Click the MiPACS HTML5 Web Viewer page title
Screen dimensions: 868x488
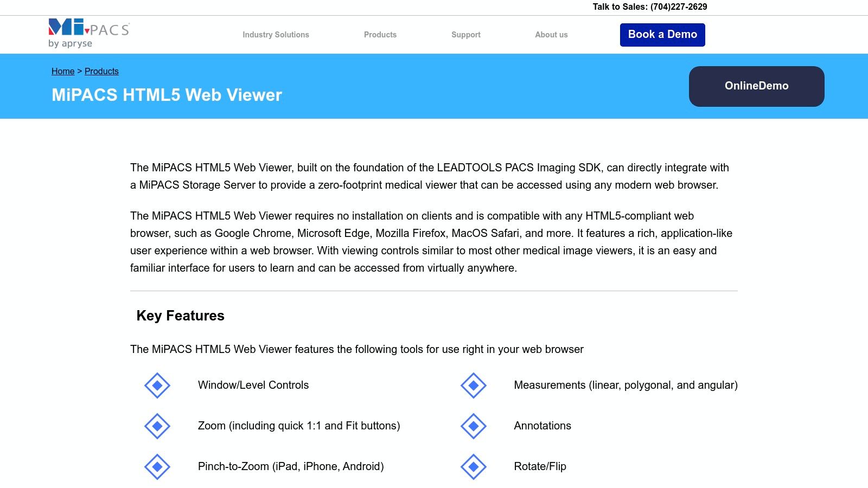[166, 95]
